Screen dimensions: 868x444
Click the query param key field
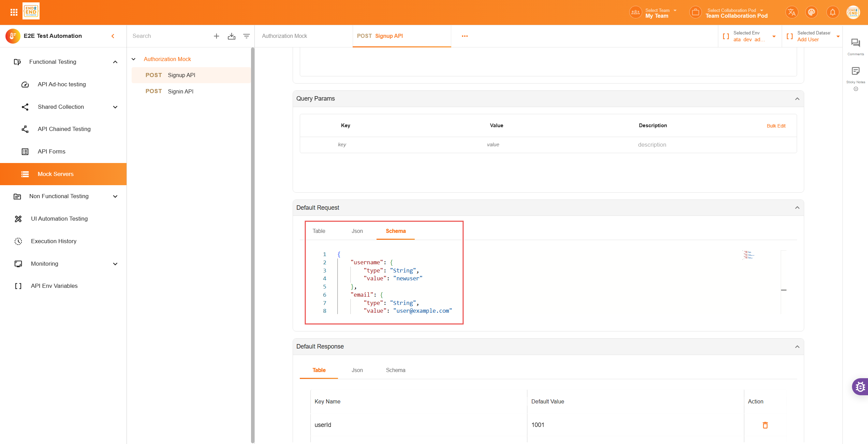[342, 145]
